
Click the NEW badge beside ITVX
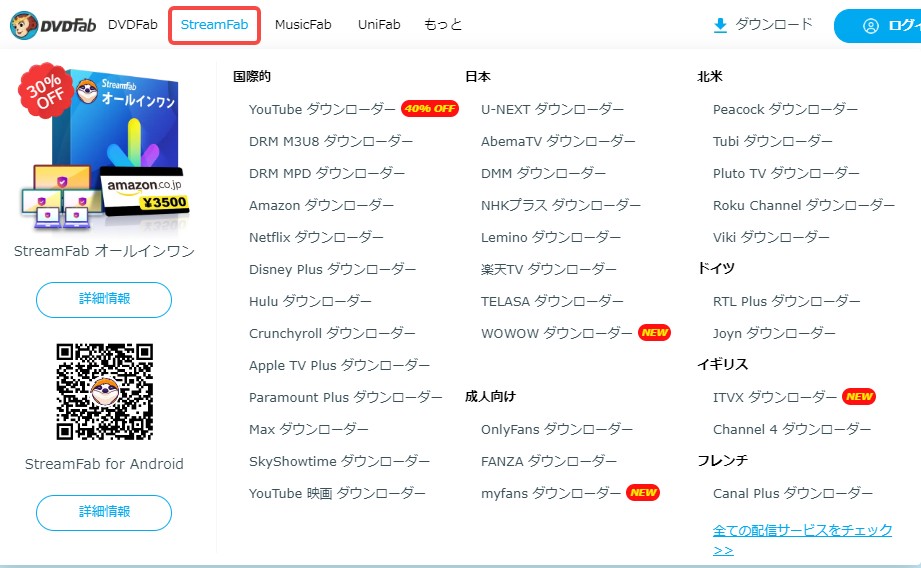coord(859,397)
